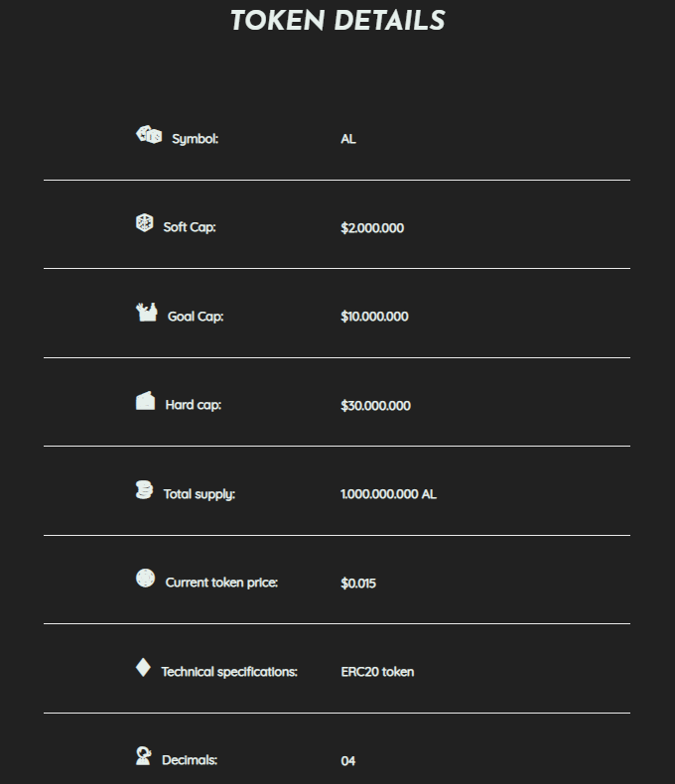Viewport: 675px width, 784px height.
Task: Click the $2.000.000 soft cap value
Action: (372, 228)
